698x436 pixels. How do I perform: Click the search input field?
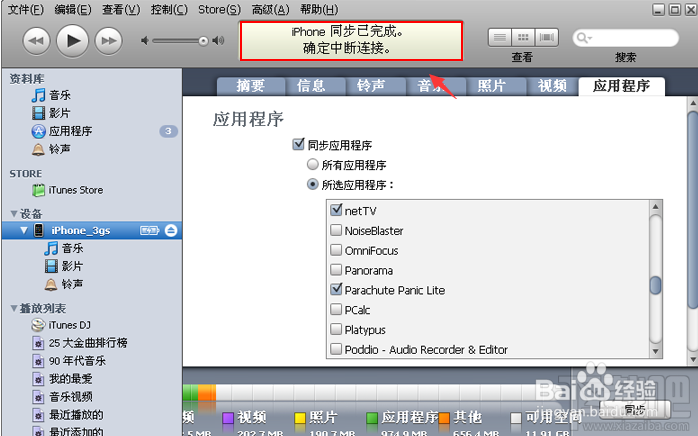[x=625, y=38]
